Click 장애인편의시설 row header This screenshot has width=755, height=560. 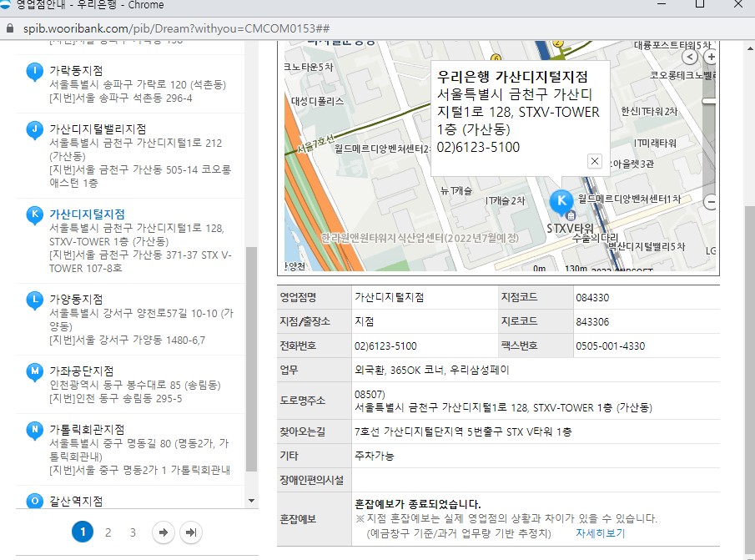pyautogui.click(x=311, y=480)
